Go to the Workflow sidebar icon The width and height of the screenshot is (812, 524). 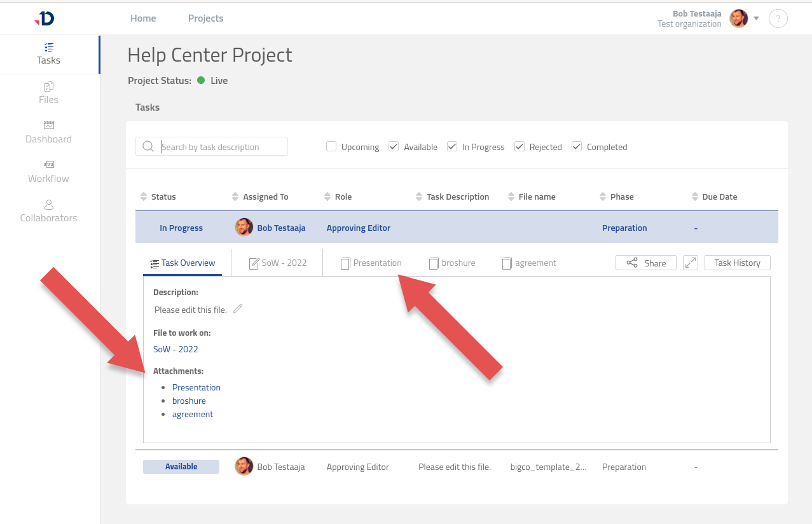click(x=48, y=165)
